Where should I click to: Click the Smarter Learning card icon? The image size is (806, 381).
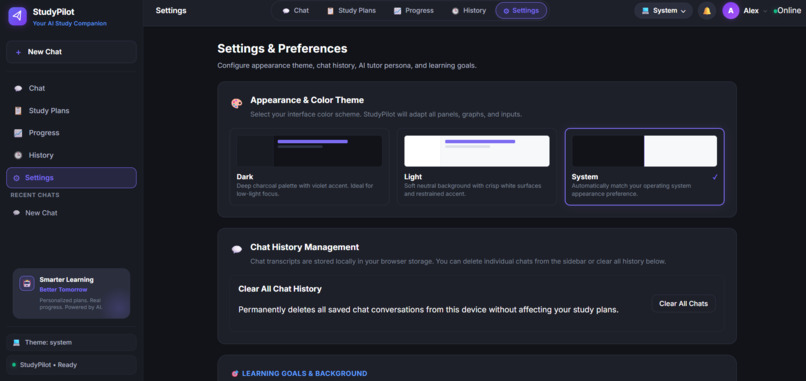pyautogui.click(x=27, y=283)
